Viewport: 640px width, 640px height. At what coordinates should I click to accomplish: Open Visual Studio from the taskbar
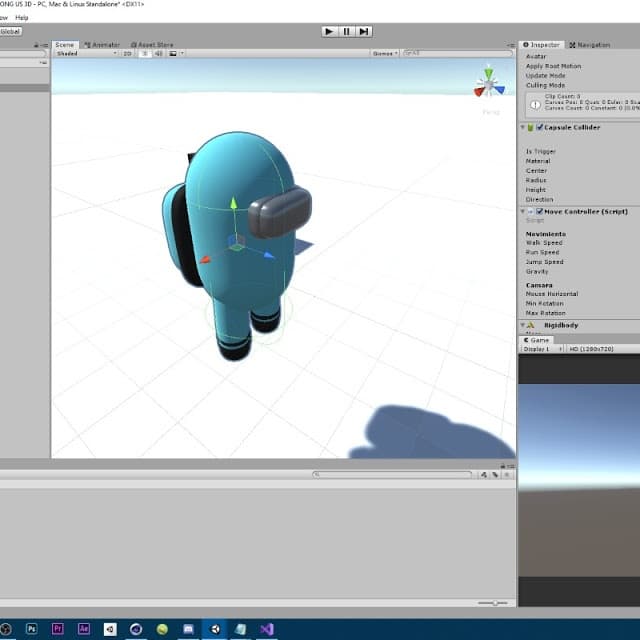click(267, 629)
